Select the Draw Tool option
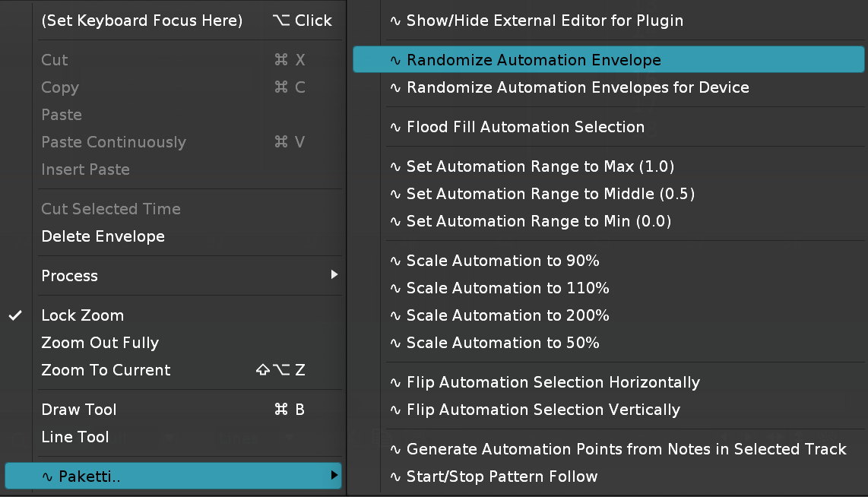868x497 pixels. point(79,410)
